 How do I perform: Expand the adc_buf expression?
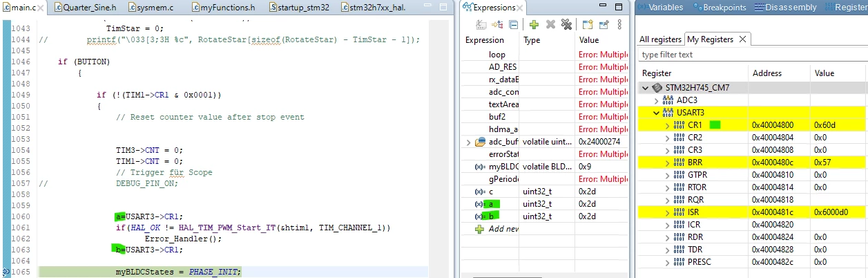click(x=469, y=142)
